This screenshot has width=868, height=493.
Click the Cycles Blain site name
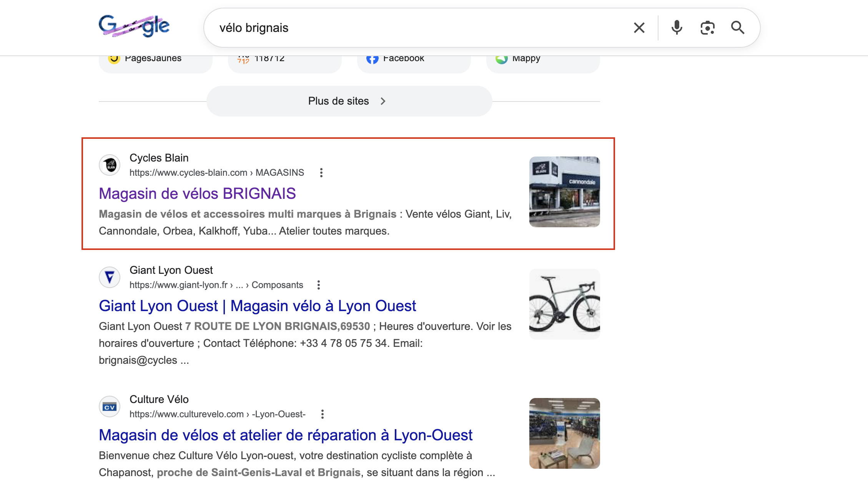coord(159,158)
